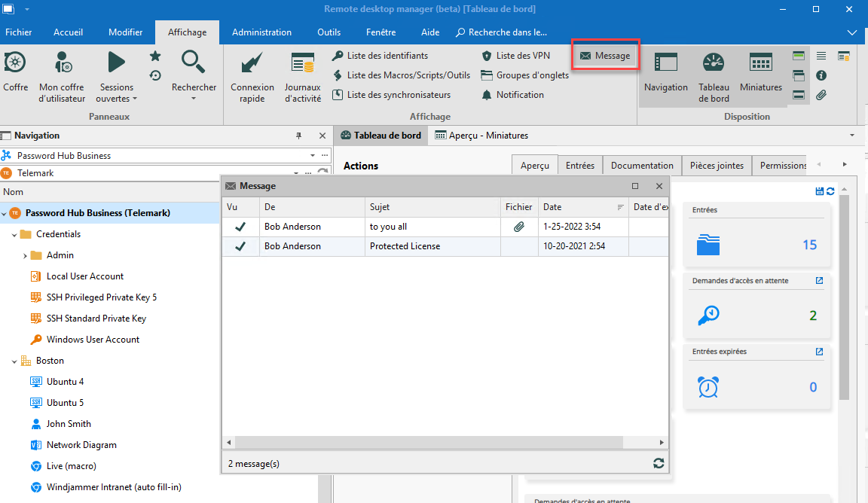The width and height of the screenshot is (868, 503).
Task: Toggle seen checkmark for 'Protected License' message
Action: pos(240,246)
